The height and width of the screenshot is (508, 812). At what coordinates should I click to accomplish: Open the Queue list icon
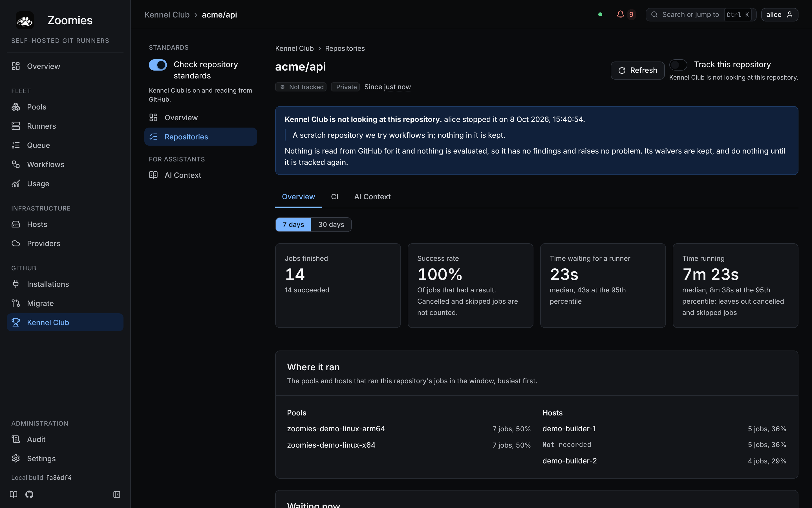(x=16, y=145)
